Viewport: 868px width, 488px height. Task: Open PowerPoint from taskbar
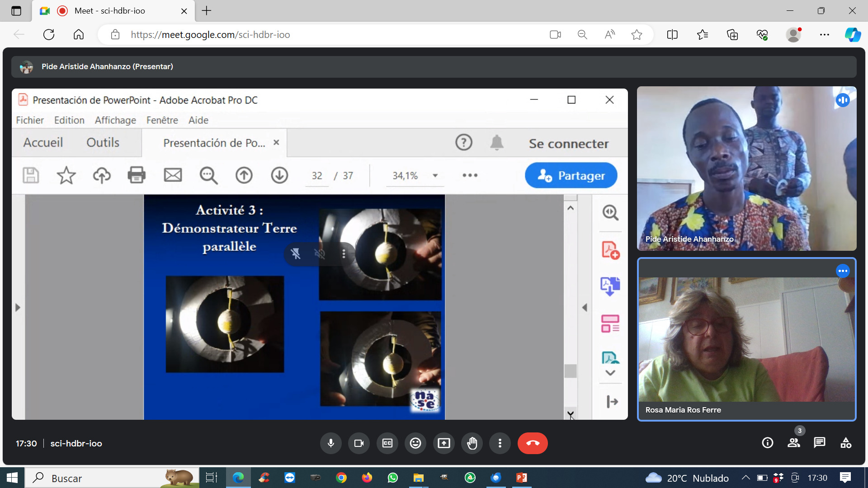coord(521,478)
